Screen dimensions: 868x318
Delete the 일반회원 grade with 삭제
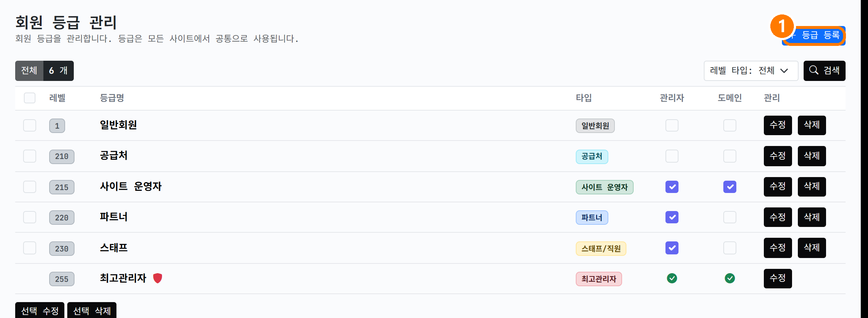pos(812,125)
